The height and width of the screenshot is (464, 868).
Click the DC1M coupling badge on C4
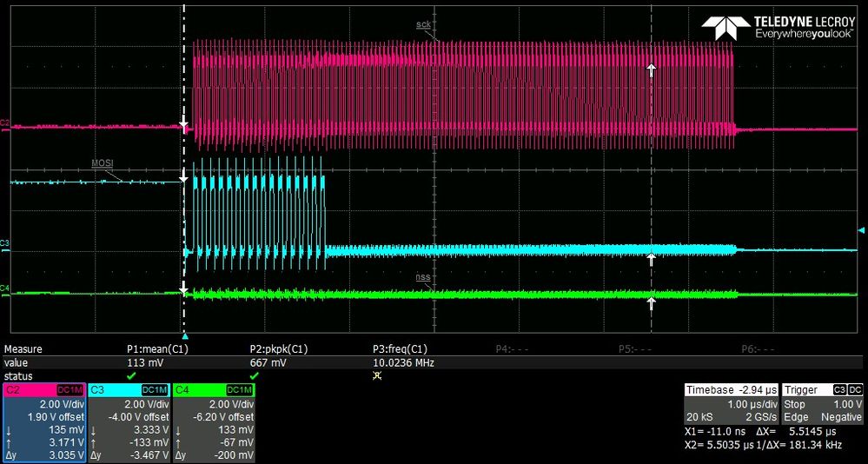pos(240,390)
